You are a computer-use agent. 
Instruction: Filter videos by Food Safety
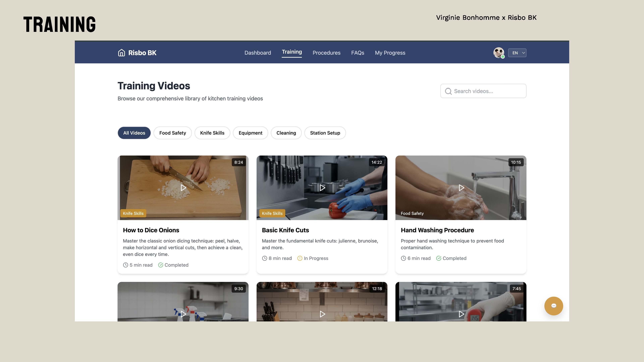173,133
